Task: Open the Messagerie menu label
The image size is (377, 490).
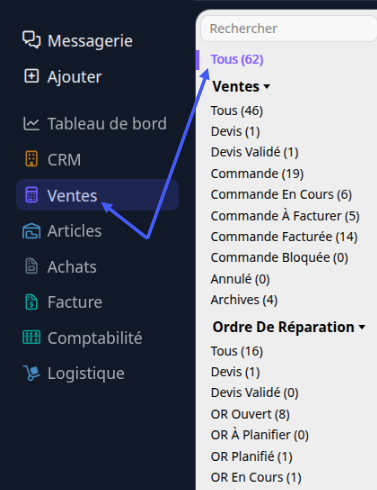Action: (90, 41)
